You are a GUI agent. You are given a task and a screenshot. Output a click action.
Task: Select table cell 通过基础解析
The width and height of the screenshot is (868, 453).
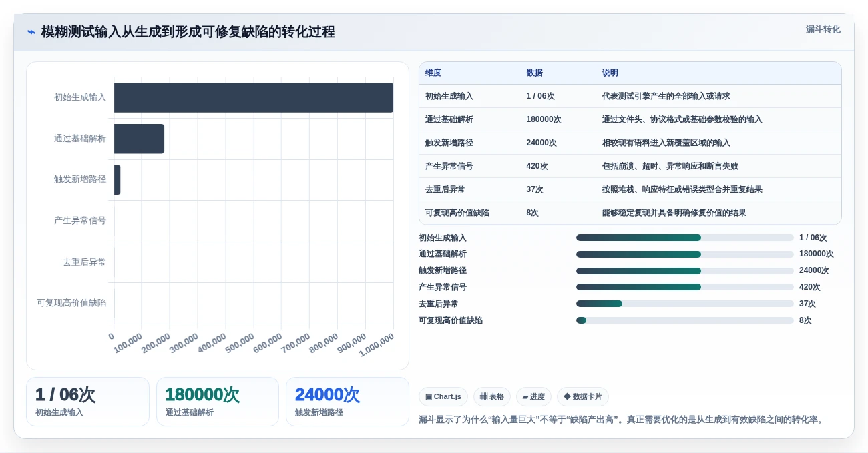click(x=449, y=119)
